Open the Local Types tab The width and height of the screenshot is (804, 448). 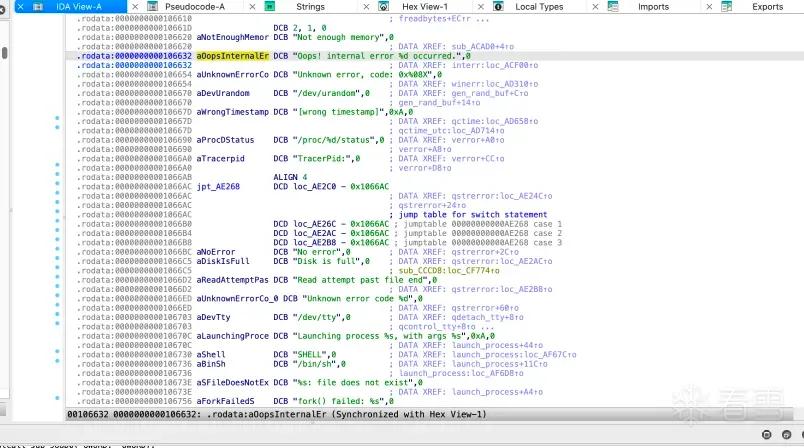click(539, 7)
